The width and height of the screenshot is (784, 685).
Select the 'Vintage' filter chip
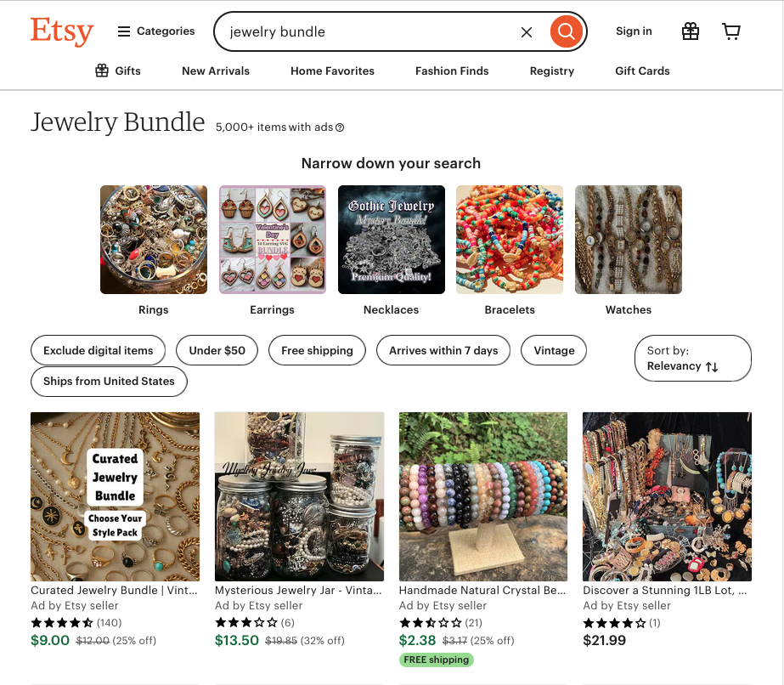pos(554,350)
